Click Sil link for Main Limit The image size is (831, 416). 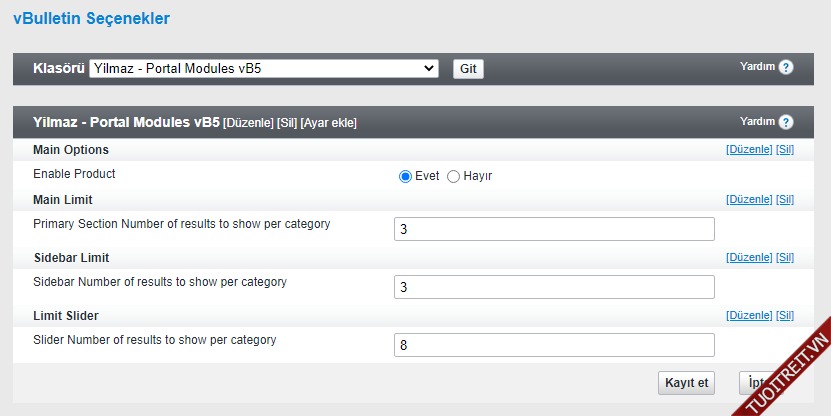pyautogui.click(x=785, y=200)
